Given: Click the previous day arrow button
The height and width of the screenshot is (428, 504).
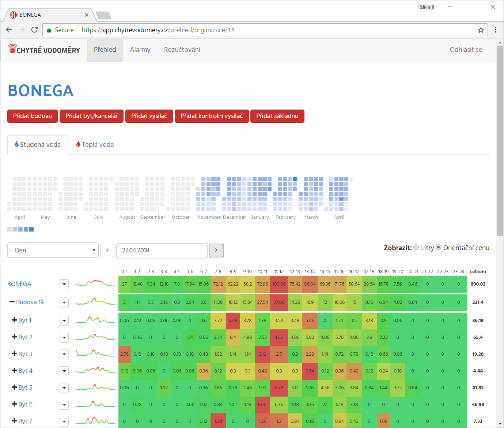Looking at the screenshot, I should pyautogui.click(x=107, y=251).
